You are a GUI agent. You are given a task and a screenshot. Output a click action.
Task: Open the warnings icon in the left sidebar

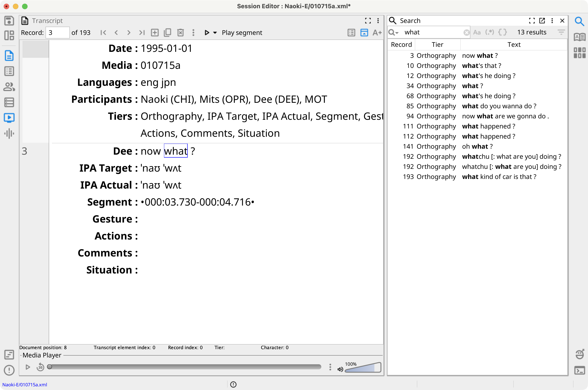coord(9,370)
